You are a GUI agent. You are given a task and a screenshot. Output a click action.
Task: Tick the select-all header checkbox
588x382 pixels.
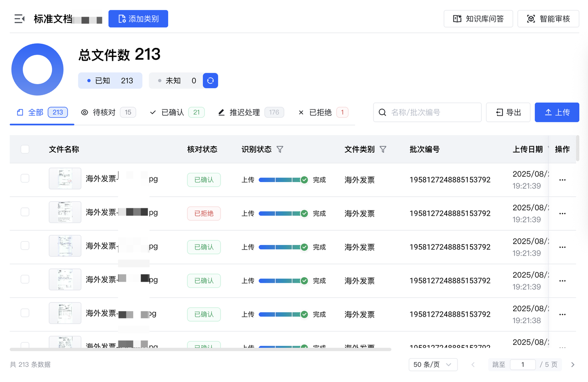tap(25, 149)
